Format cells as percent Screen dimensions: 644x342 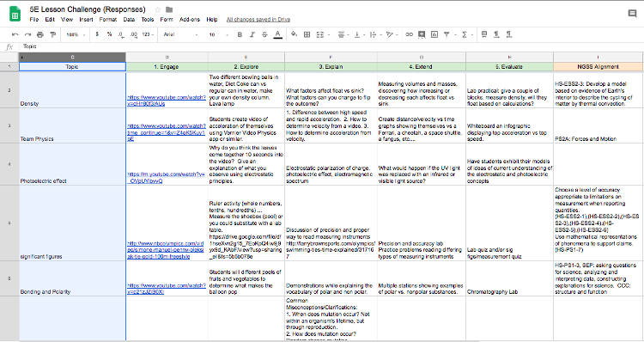(109, 34)
